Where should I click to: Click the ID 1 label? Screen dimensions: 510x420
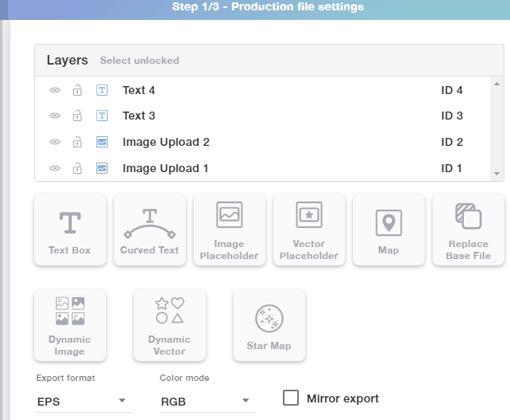click(452, 168)
